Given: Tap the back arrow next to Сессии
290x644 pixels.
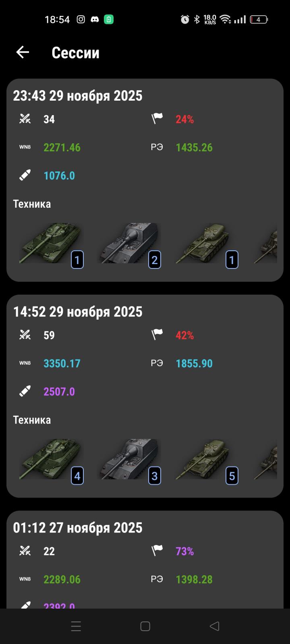Looking at the screenshot, I should tap(23, 52).
